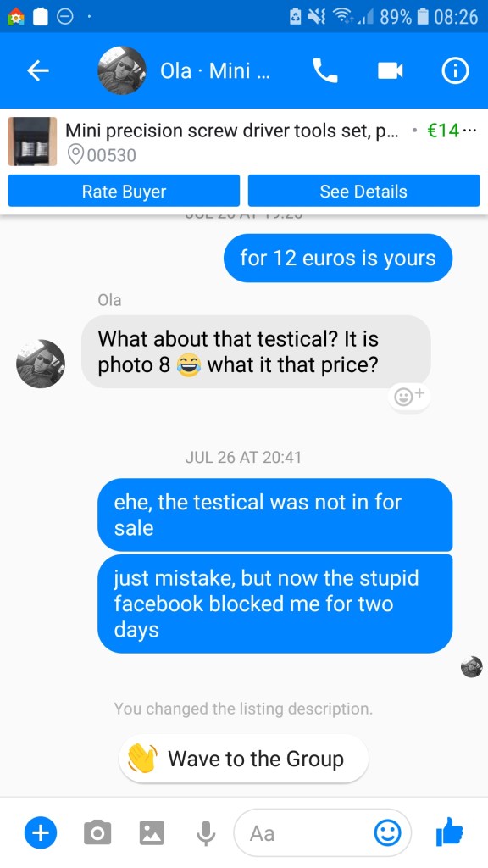Record a voice message with the microphone
The width and height of the screenshot is (488, 868).
pos(205,832)
